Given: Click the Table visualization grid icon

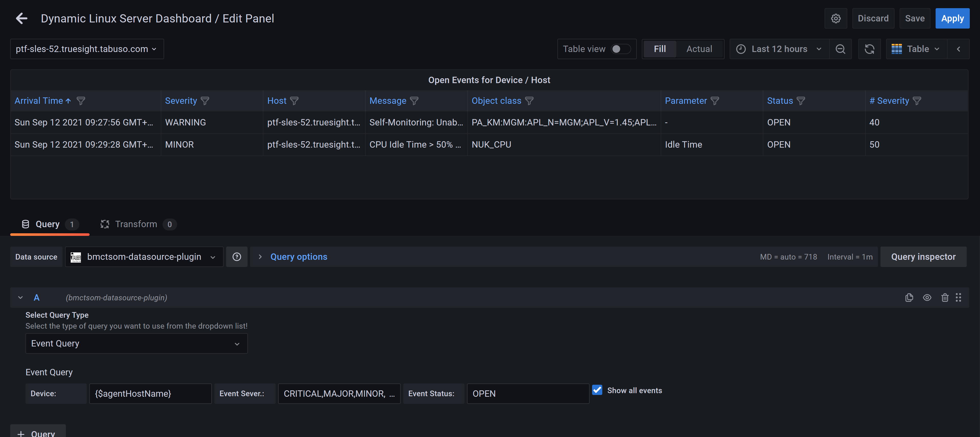Looking at the screenshot, I should point(896,49).
